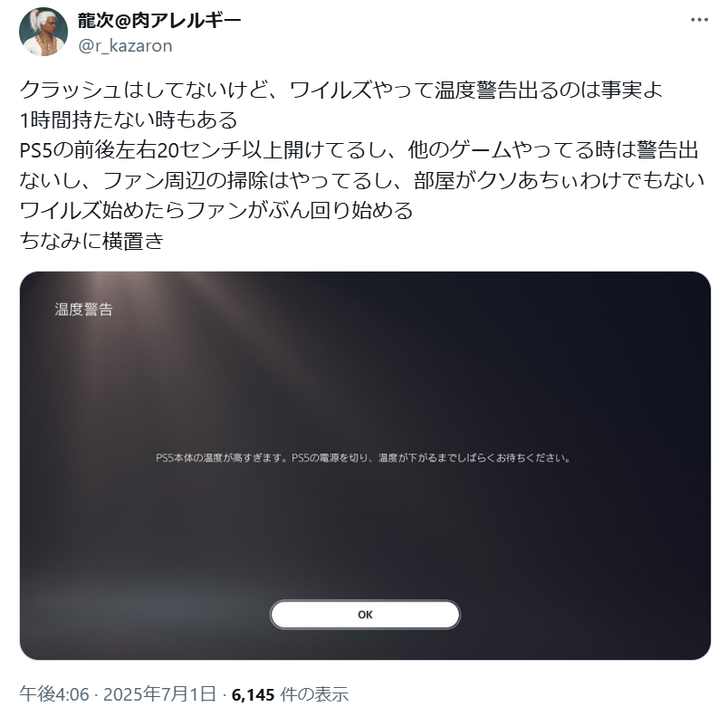
Task: Open the profile avatar of 龍次
Action: (x=43, y=32)
